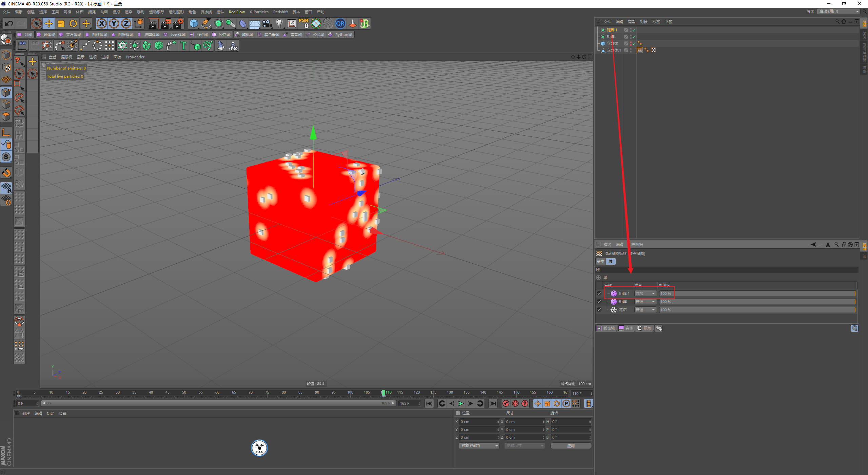Viewport: 868px width, 475px height.
Task: Click the Light bulb object icon
Action: point(279,23)
